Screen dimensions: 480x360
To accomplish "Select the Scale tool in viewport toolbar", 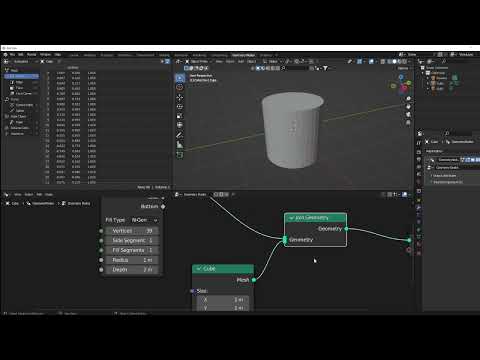I will click(x=180, y=116).
